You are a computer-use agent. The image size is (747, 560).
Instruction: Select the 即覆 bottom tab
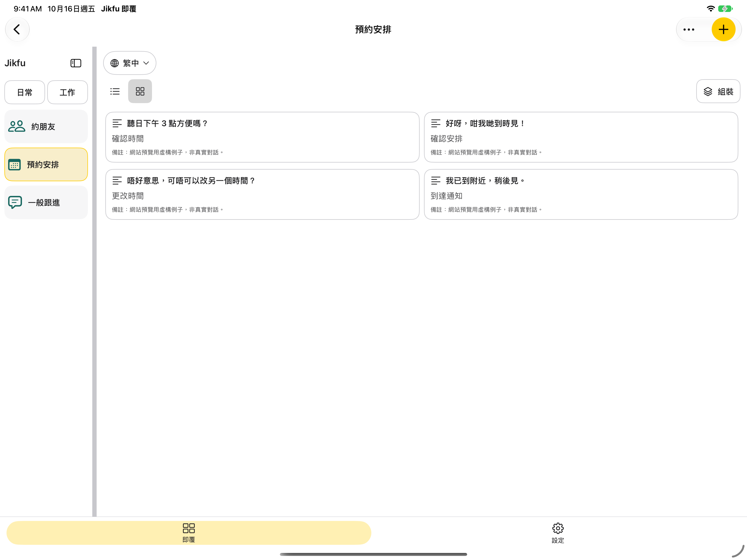189,533
